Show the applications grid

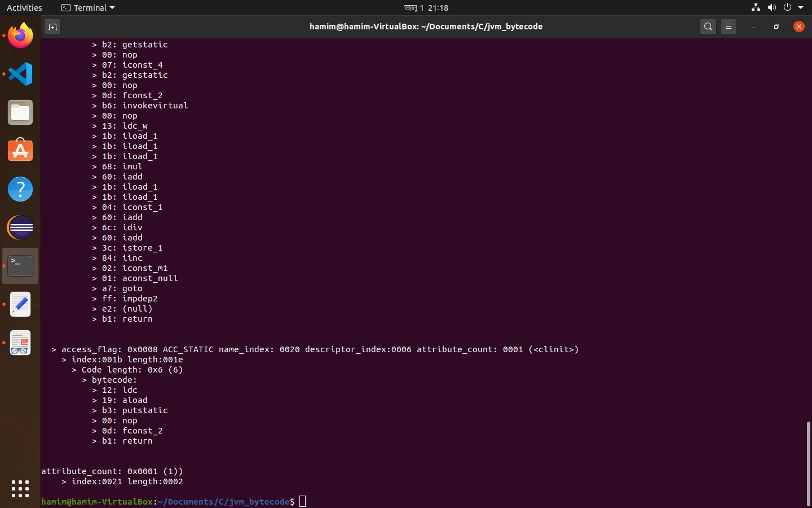pos(20,489)
